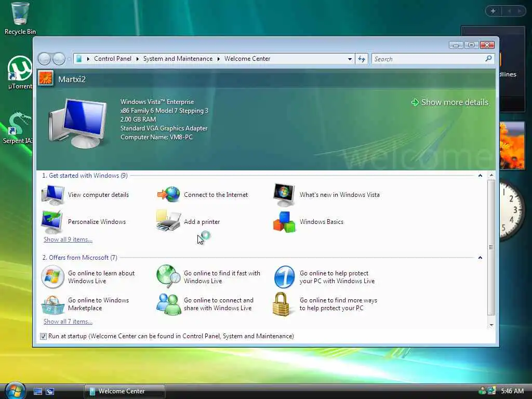
Task: Click Welcome Center taskbar button
Action: [x=125, y=391]
